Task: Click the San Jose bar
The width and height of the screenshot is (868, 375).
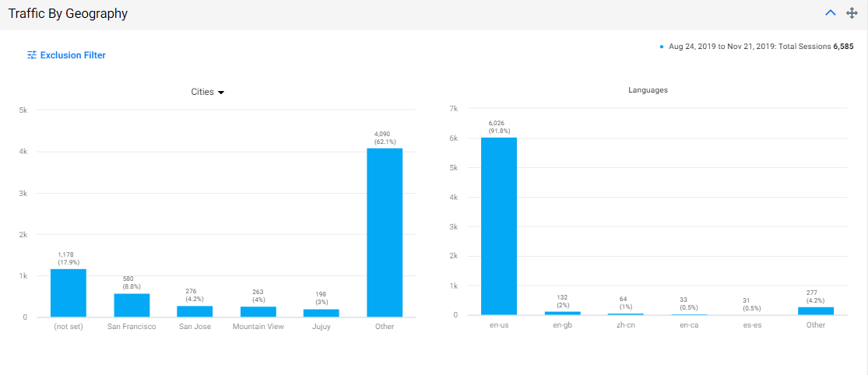Action: click(195, 311)
